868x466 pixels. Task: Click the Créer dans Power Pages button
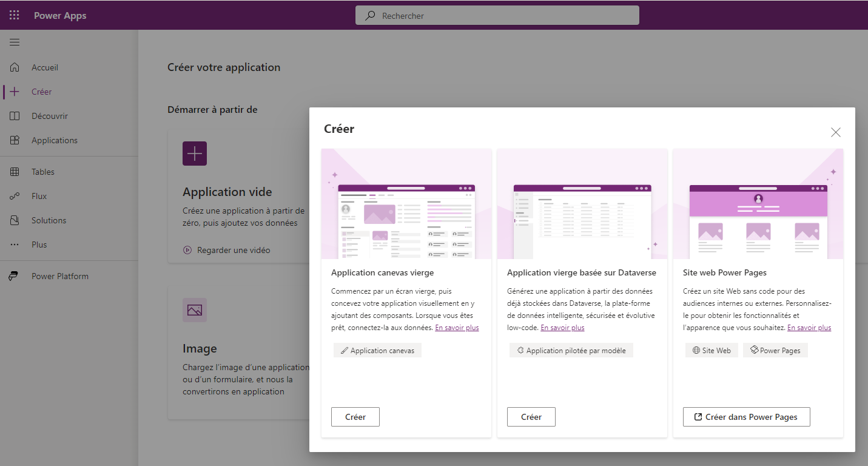[x=746, y=416]
